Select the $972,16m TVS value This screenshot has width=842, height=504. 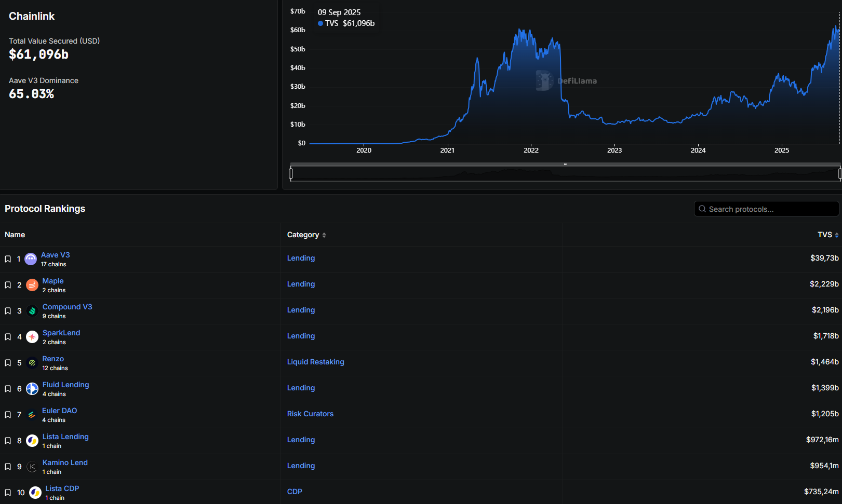[822, 440]
